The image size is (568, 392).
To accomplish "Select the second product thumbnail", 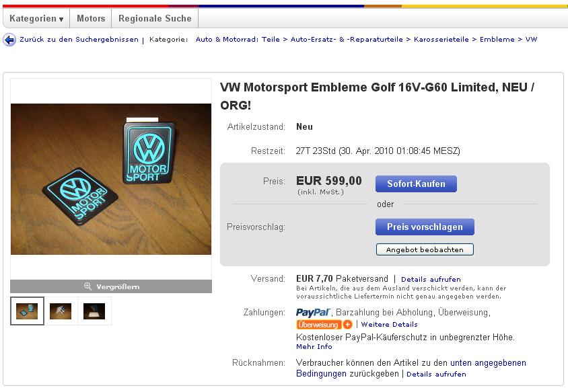I will [x=61, y=311].
